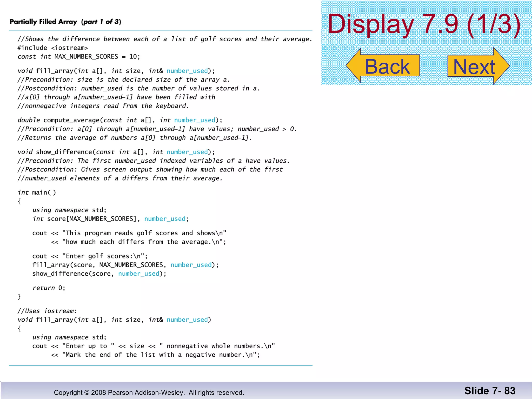
Task: Click the int main() line
Action: tap(37, 192)
